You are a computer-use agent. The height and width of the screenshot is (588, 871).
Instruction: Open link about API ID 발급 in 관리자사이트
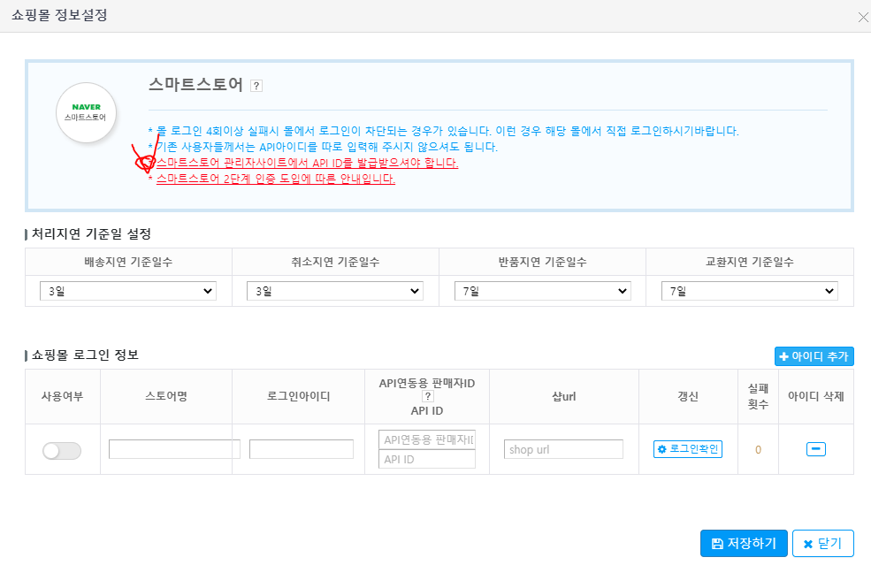(307, 163)
